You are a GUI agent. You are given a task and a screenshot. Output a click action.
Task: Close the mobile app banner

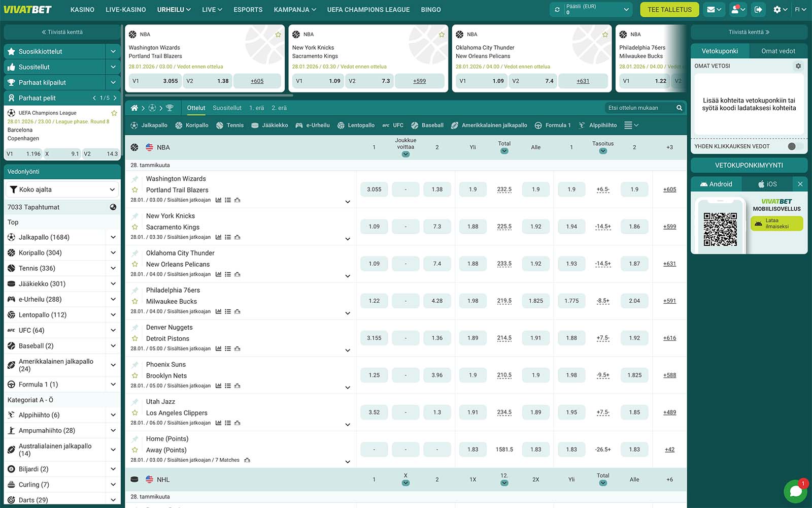(800, 184)
